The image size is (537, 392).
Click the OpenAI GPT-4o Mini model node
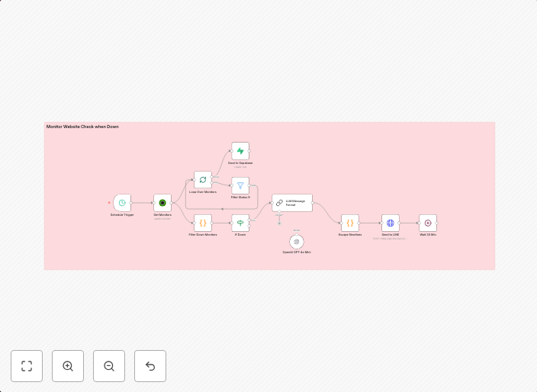coord(297,241)
